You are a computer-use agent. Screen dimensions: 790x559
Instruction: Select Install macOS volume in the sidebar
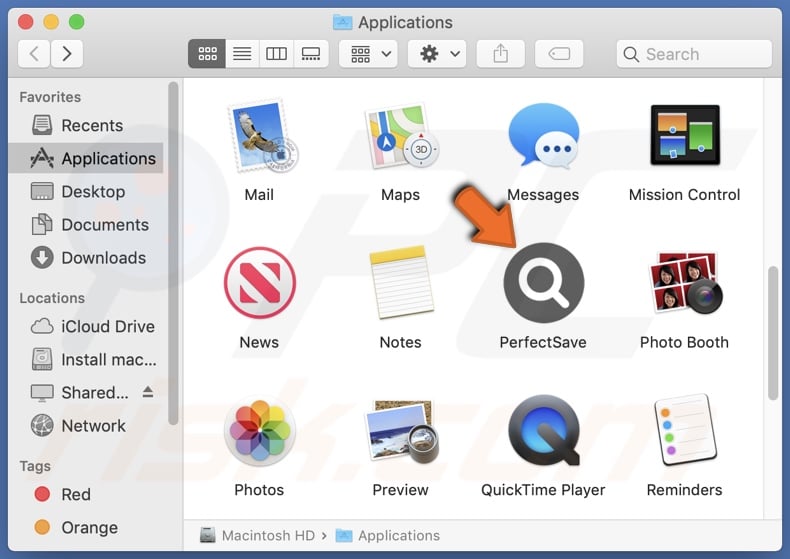point(87,360)
